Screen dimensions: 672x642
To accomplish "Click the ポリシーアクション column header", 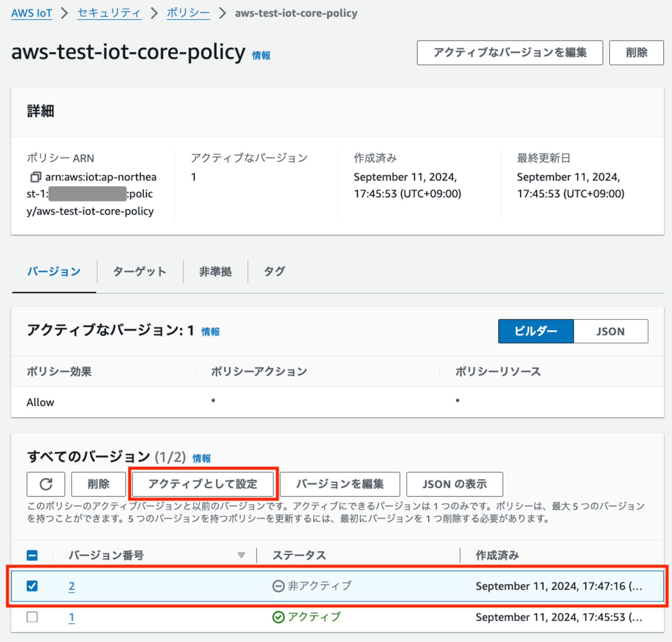I will tap(259, 371).
